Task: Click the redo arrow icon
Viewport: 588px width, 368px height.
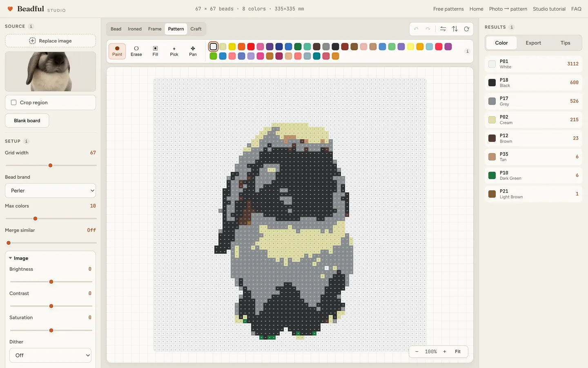Action: [428, 29]
